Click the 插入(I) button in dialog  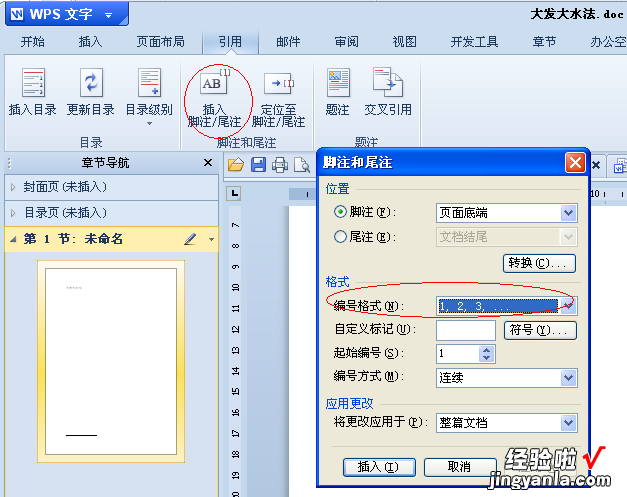click(x=379, y=467)
